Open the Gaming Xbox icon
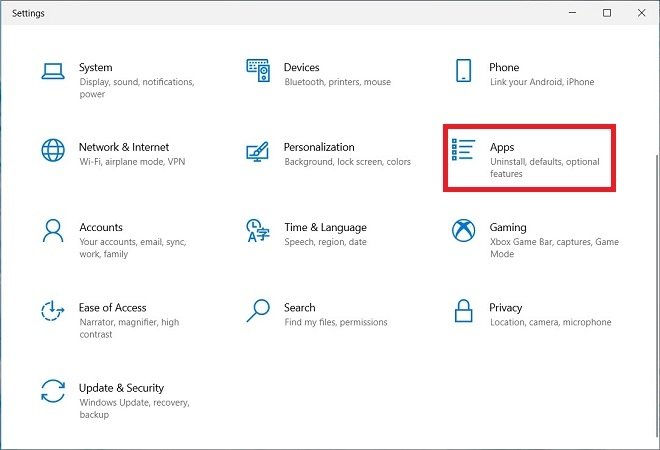 (x=463, y=231)
